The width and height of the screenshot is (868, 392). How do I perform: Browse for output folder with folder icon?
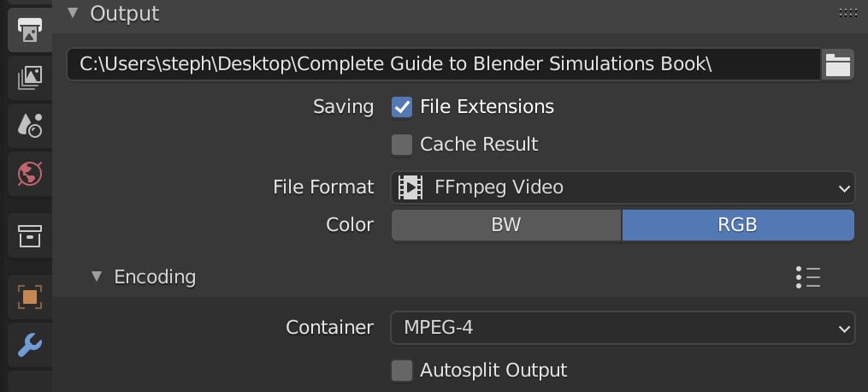837,65
